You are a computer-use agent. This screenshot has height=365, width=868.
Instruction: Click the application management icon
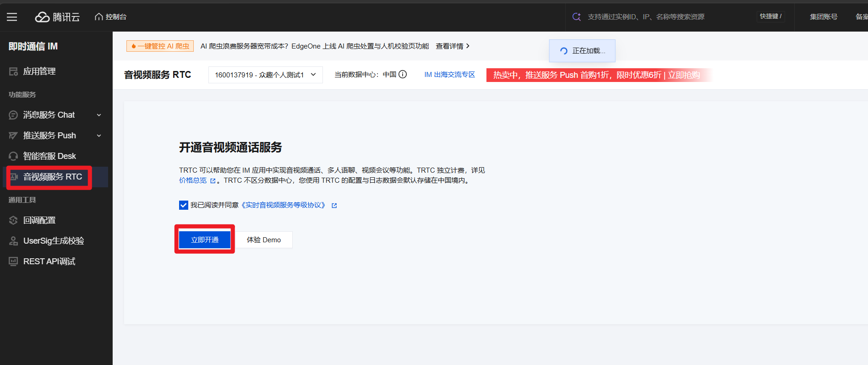(13, 71)
